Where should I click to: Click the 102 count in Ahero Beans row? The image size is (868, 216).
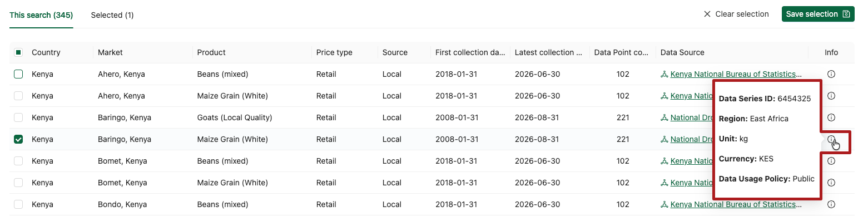coord(623,74)
